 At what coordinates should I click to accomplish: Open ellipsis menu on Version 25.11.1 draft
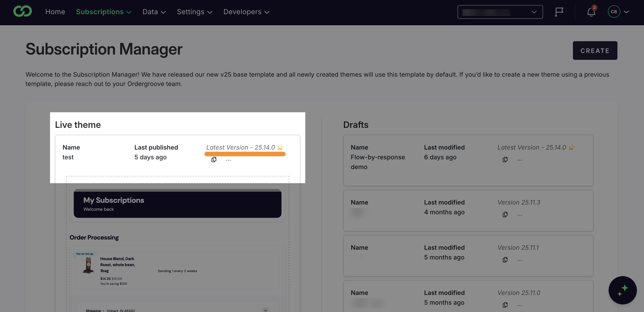pyautogui.click(x=520, y=260)
